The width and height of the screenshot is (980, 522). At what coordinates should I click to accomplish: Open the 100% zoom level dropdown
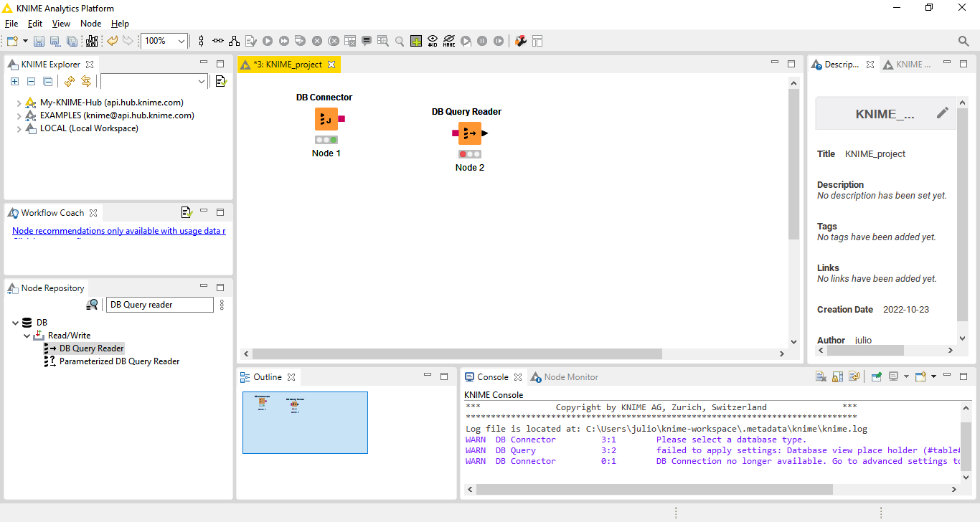coord(182,42)
